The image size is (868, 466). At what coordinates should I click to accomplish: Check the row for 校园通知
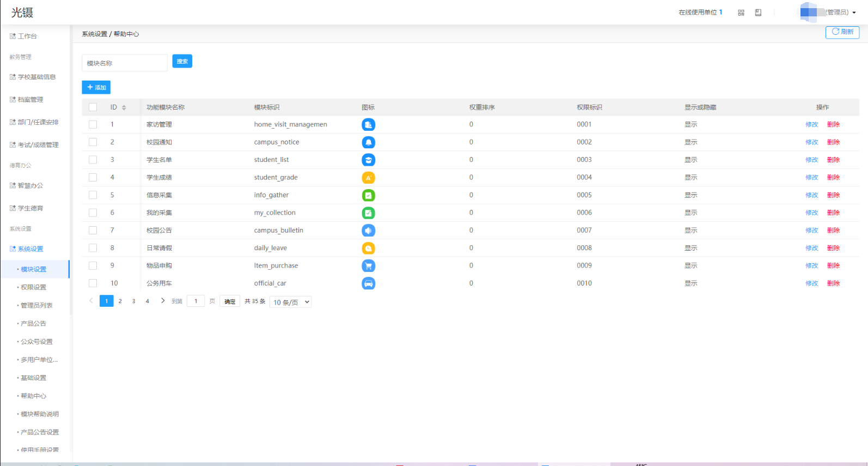tap(93, 142)
